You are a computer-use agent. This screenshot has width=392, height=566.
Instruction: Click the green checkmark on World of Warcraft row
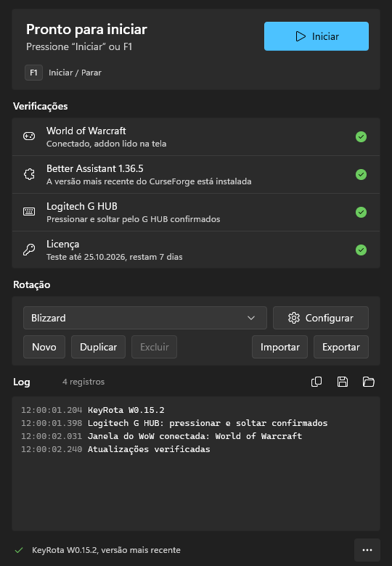point(361,137)
